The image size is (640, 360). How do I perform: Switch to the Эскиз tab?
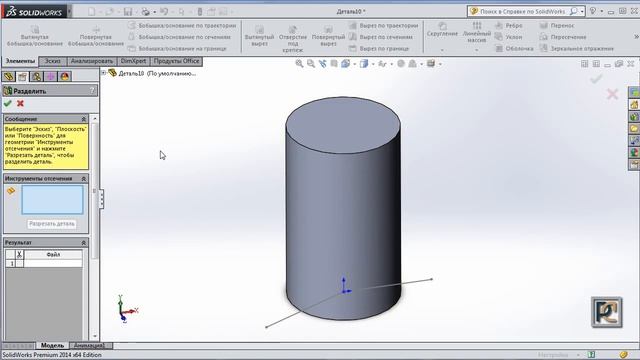(x=53, y=61)
